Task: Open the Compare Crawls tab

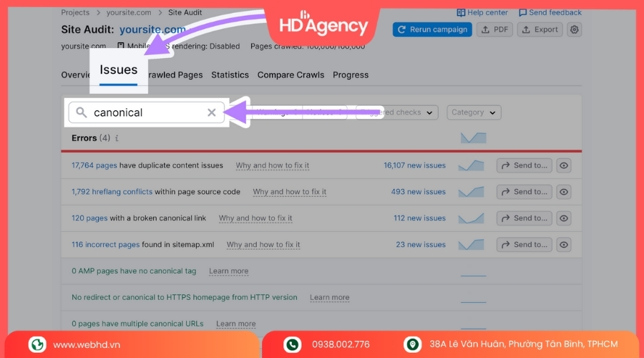Action: (291, 74)
